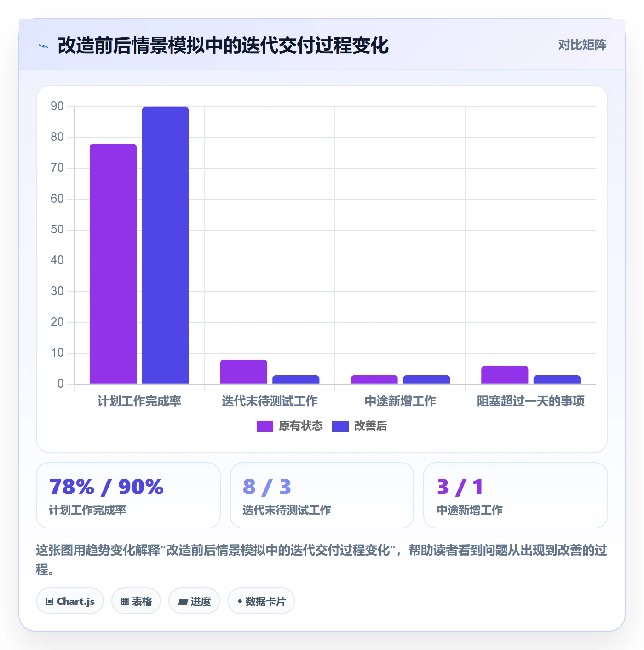
Task: Toggle the 改善后 blue legend swatch
Action: coord(340,426)
